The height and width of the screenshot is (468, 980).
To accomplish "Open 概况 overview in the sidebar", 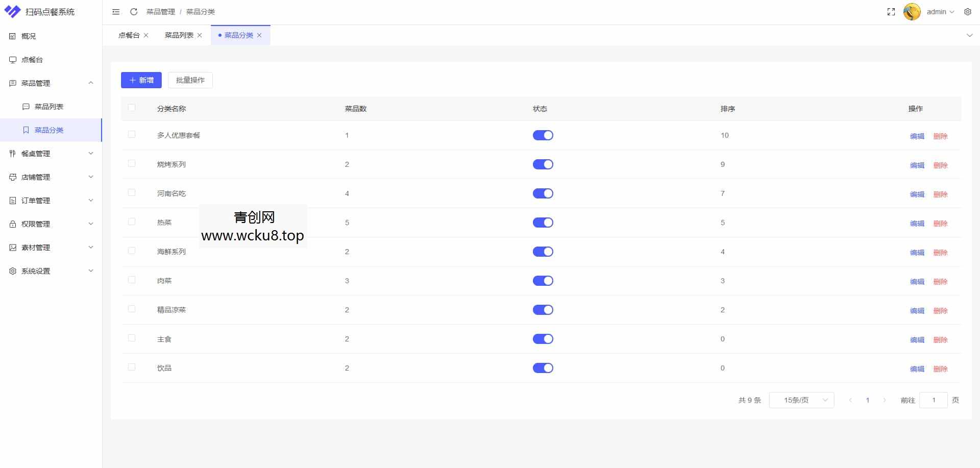I will pyautogui.click(x=29, y=36).
